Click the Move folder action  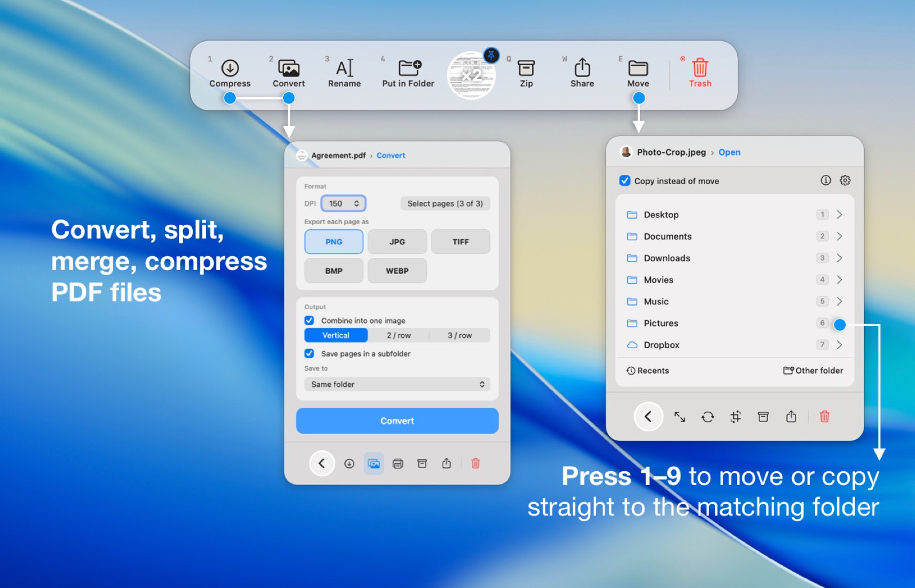pos(638,74)
